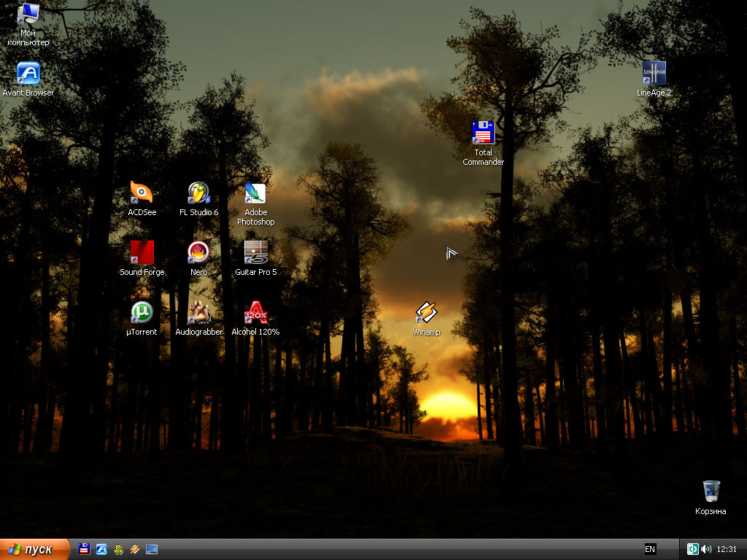The width and height of the screenshot is (747, 560).
Task: Click the Show Desktop Quick Launch icon
Action: pyautogui.click(x=152, y=549)
